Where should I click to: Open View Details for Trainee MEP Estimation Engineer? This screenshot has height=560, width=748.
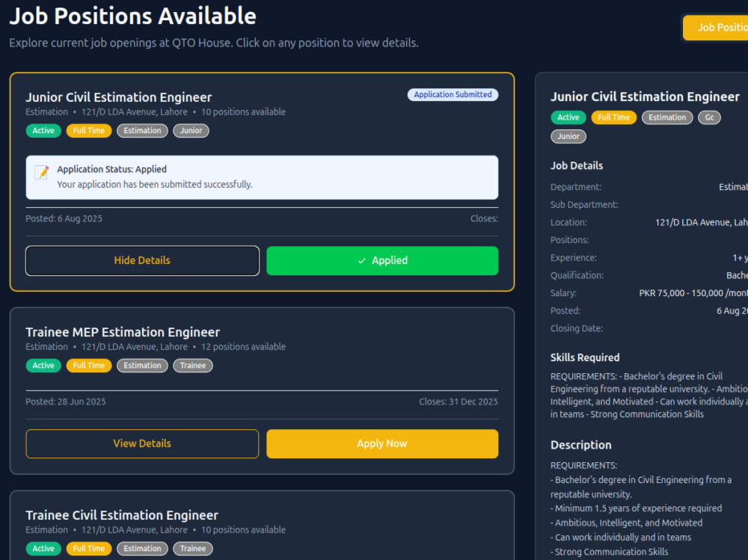point(142,443)
